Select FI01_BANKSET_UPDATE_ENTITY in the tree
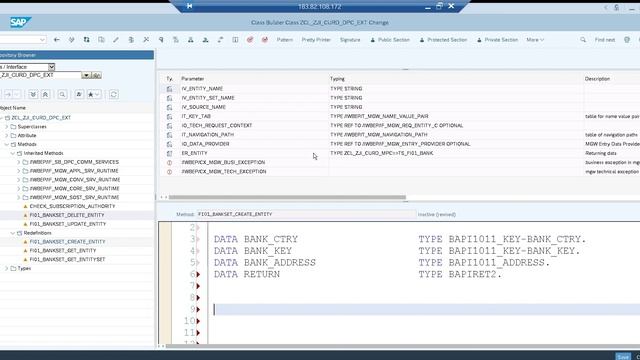Image resolution: width=640 pixels, height=360 pixels. (68, 224)
